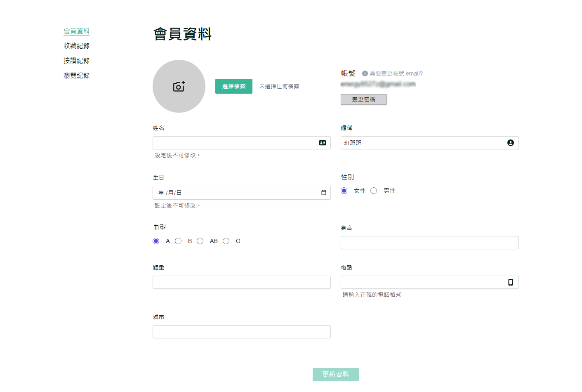Click the 設定後不可修改 note under 姓名
The height and width of the screenshot is (392, 582).
(x=177, y=155)
